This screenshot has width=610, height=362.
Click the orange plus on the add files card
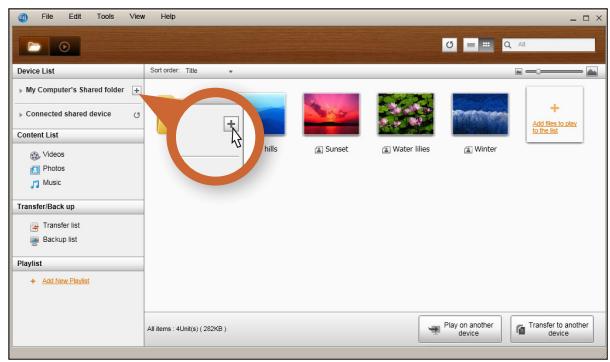point(555,108)
